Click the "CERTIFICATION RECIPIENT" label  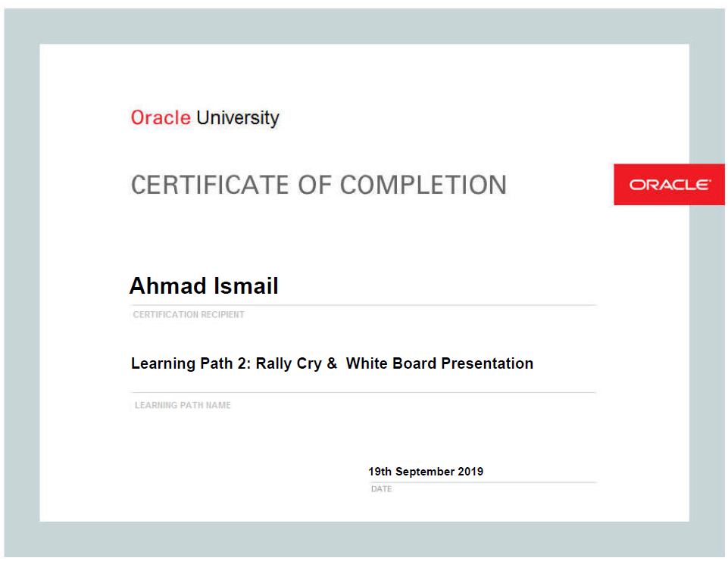pyautogui.click(x=189, y=315)
